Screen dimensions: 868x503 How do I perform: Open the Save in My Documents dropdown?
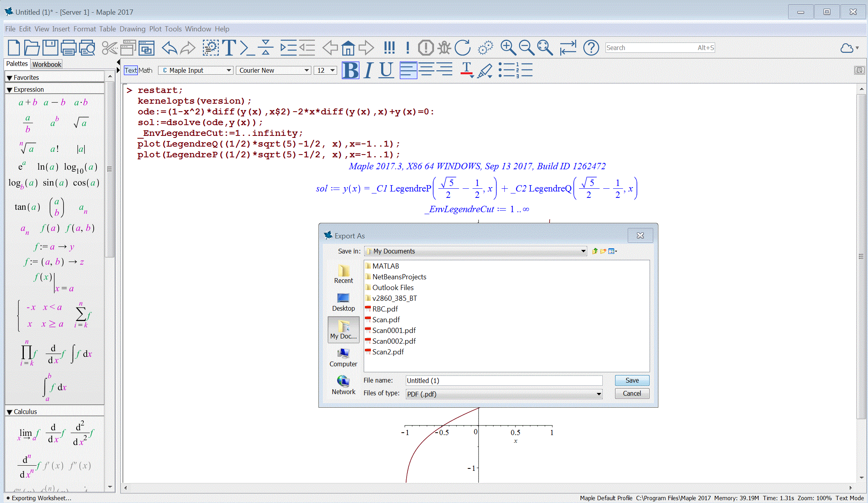click(x=475, y=251)
